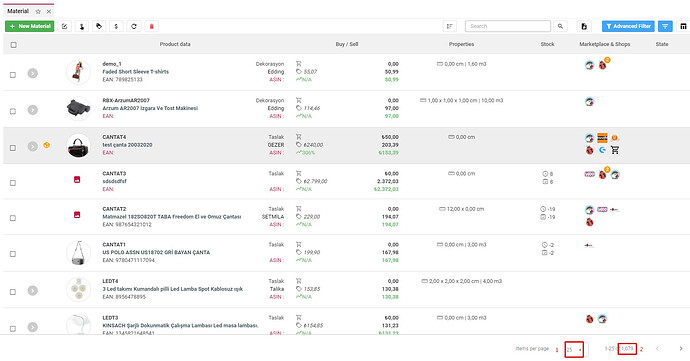The height and width of the screenshot is (361, 690).
Task: Check the checkbox for demo_1 row
Action: [x=13, y=75]
